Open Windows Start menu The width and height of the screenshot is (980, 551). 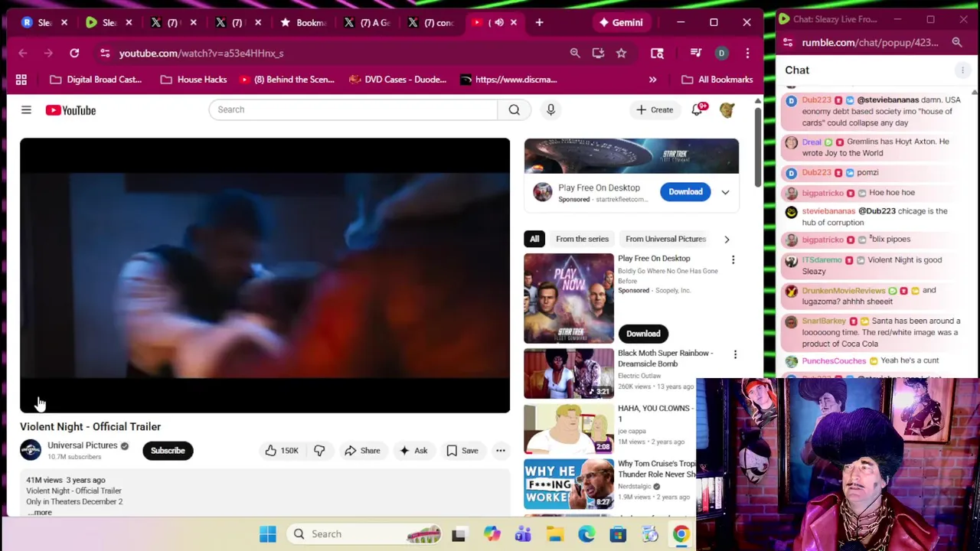tap(267, 534)
